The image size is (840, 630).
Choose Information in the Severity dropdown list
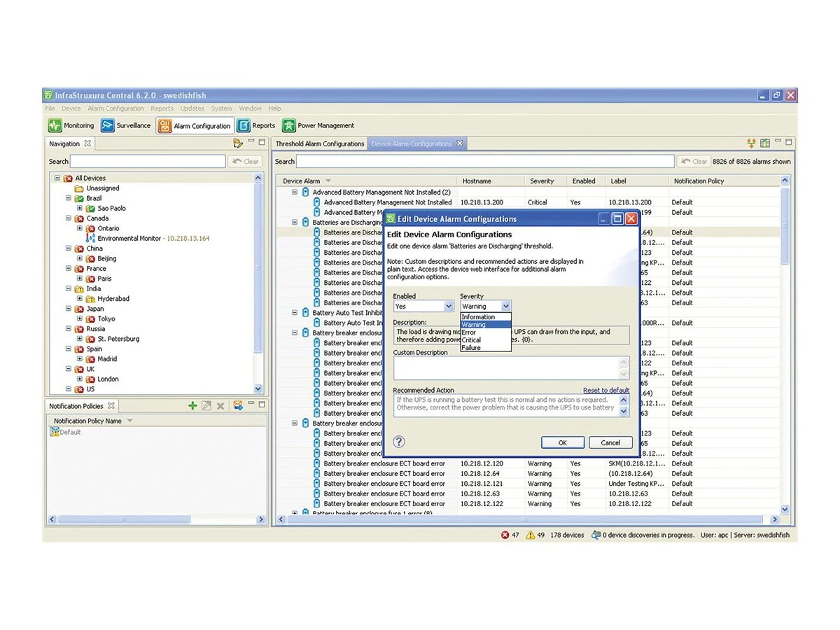pos(478,317)
